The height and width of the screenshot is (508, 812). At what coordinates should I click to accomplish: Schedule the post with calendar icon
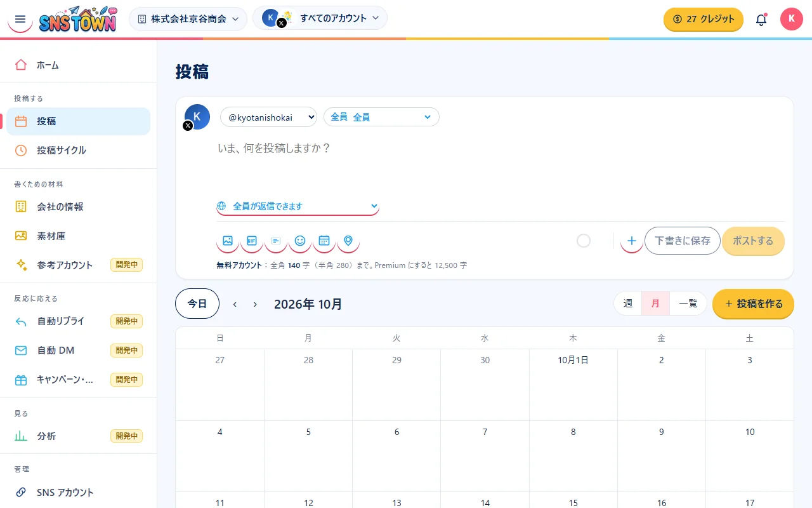tap(324, 241)
